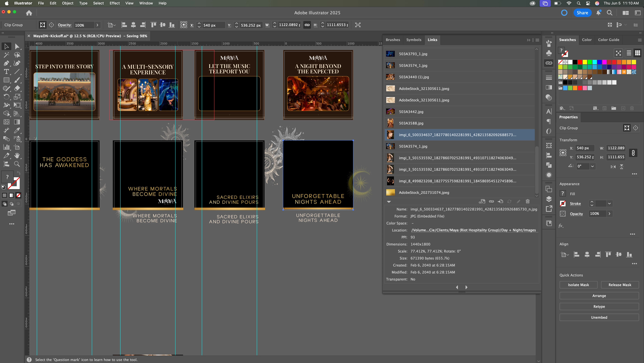Image resolution: width=644 pixels, height=363 pixels.
Task: Switch swatches to list view
Action: 629,53
